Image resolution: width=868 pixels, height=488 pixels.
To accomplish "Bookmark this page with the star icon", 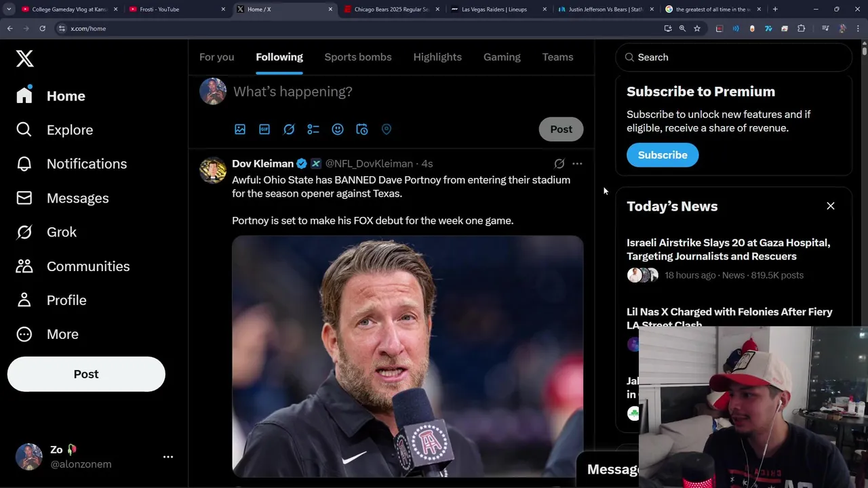I will tap(697, 28).
